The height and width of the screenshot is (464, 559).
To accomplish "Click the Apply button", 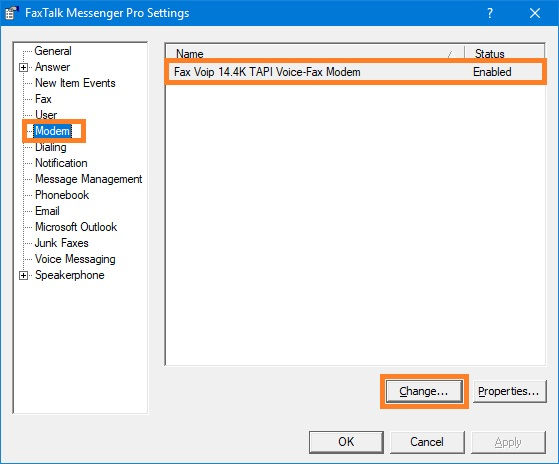I will click(x=508, y=442).
